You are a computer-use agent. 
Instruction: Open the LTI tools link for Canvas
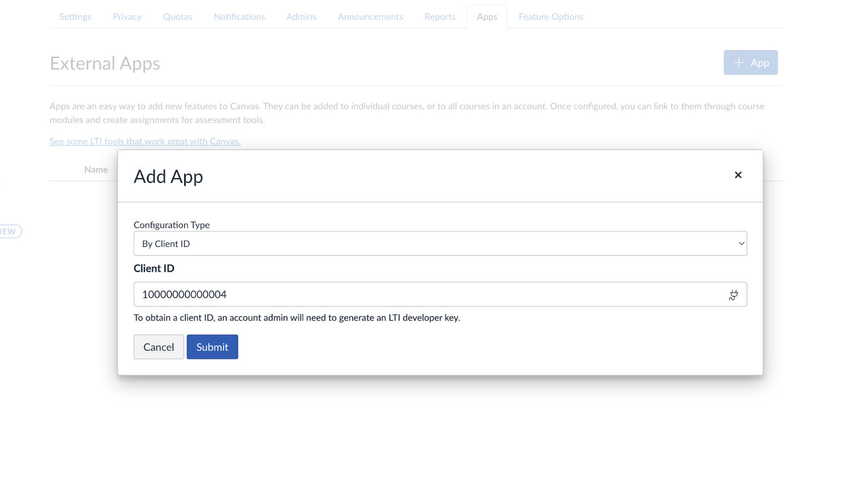point(145,141)
